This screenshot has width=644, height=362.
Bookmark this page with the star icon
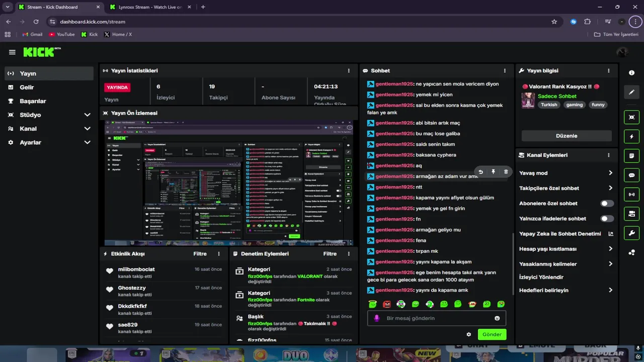[554, 22]
